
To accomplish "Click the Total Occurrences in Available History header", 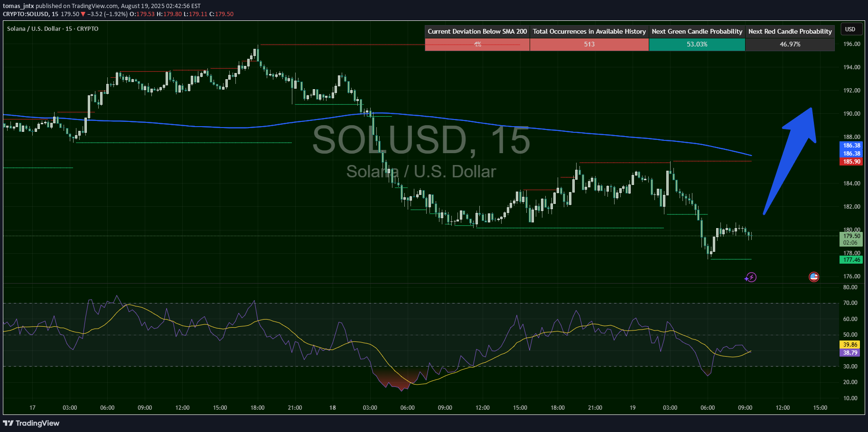I will [589, 31].
